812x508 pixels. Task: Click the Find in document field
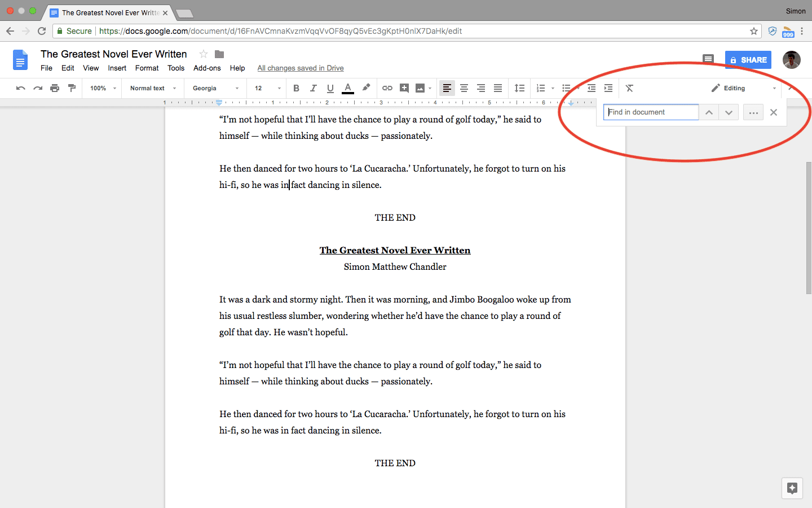pyautogui.click(x=651, y=112)
